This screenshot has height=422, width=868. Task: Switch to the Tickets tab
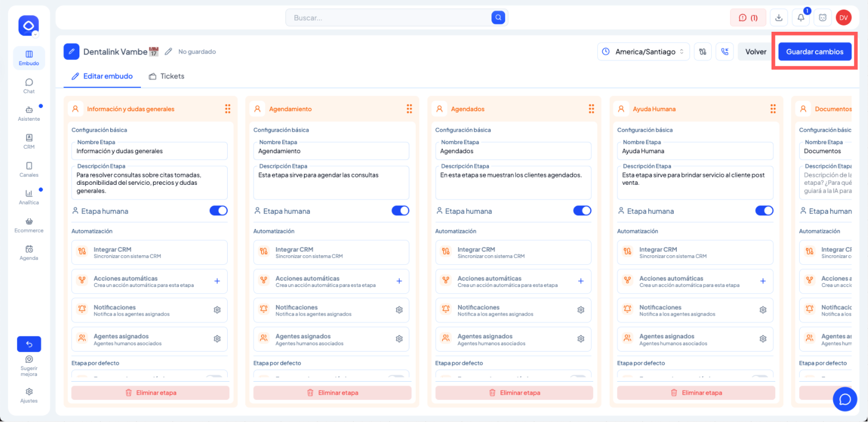tap(167, 76)
